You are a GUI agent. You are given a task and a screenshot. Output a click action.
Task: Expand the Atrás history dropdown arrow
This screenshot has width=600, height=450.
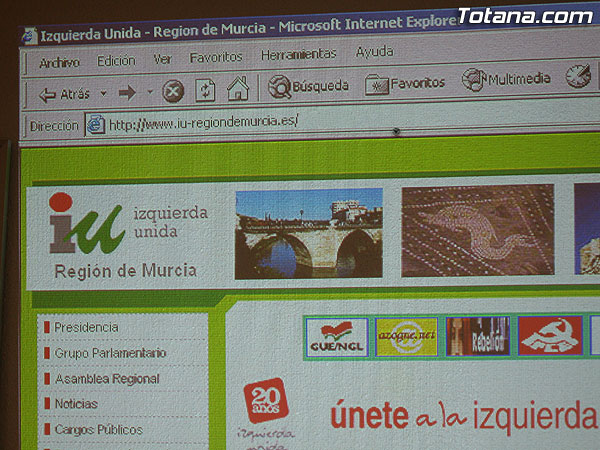click(103, 93)
